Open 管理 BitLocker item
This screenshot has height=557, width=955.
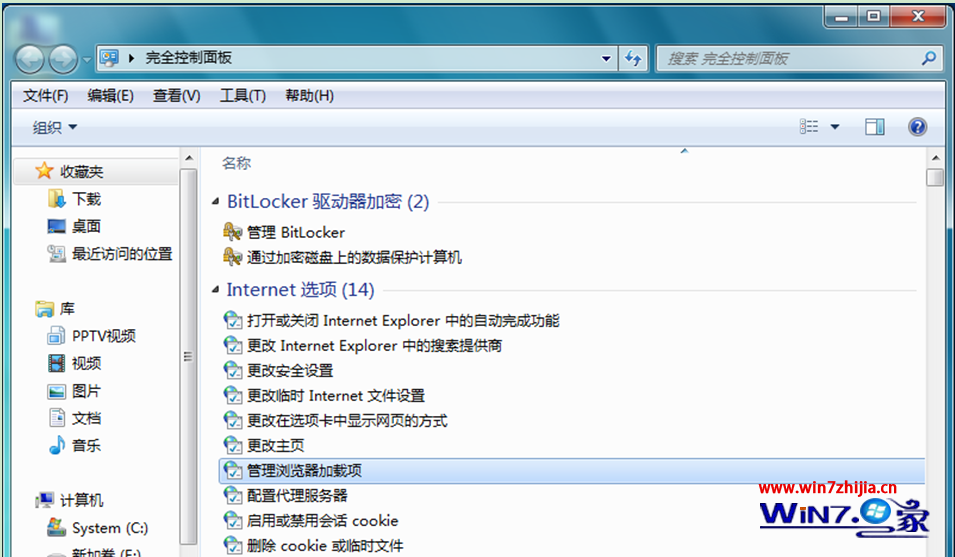click(295, 233)
